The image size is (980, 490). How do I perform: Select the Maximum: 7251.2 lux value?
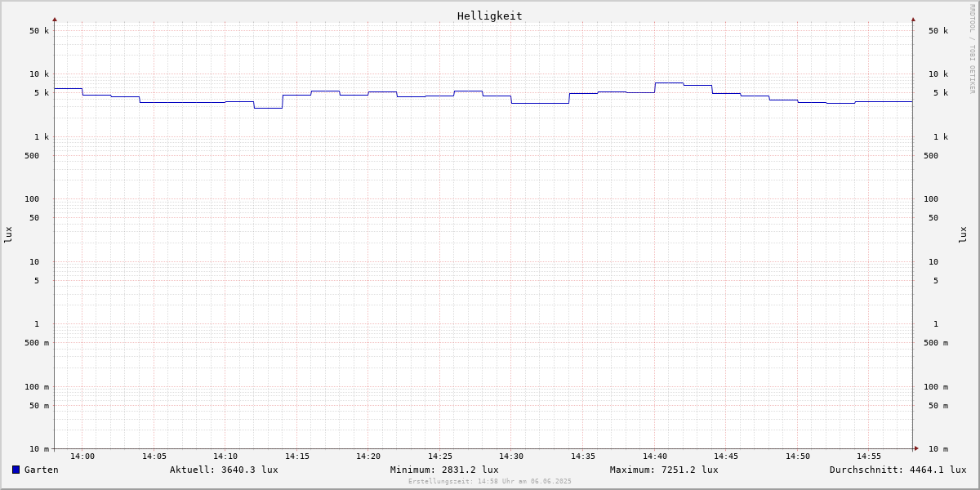[x=664, y=470]
